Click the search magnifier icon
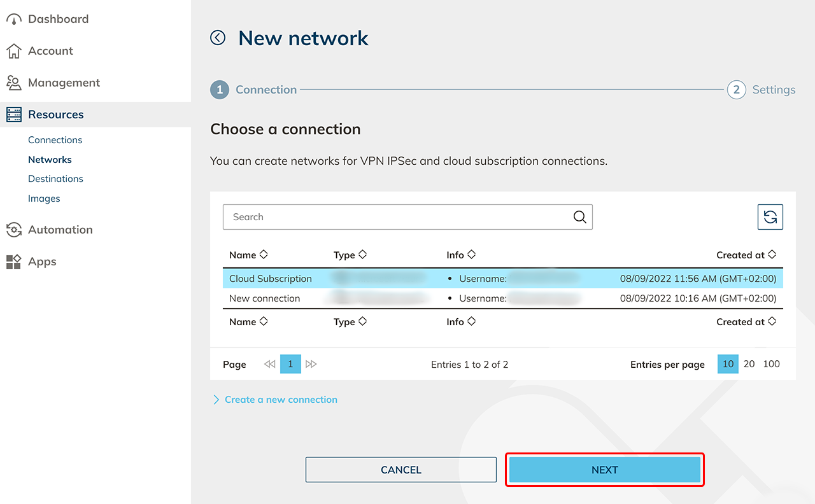Screen dimensions: 815x504 click(x=579, y=217)
